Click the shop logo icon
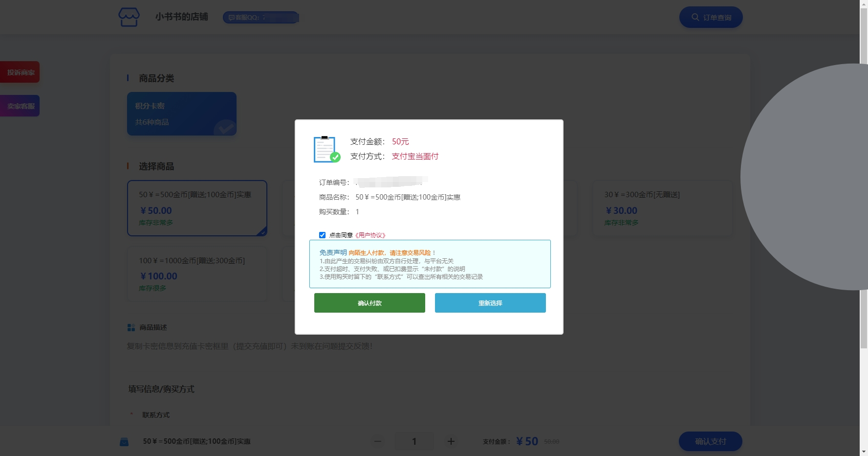The image size is (868, 456). (x=129, y=17)
